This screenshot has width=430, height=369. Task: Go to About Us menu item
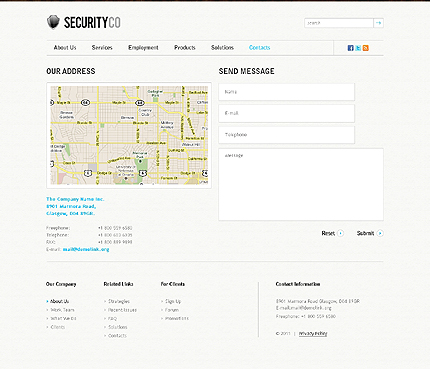[65, 48]
